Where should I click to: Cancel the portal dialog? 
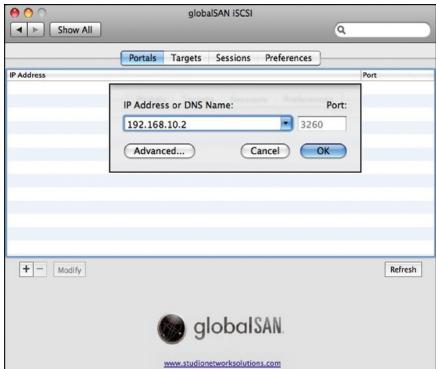point(265,151)
